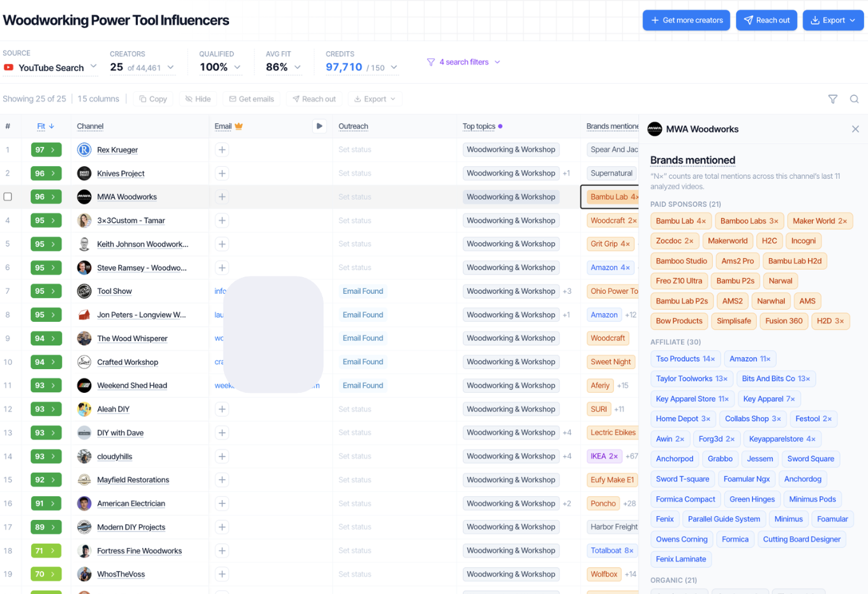Add email for Aleah DIY plus icon

[222, 409]
